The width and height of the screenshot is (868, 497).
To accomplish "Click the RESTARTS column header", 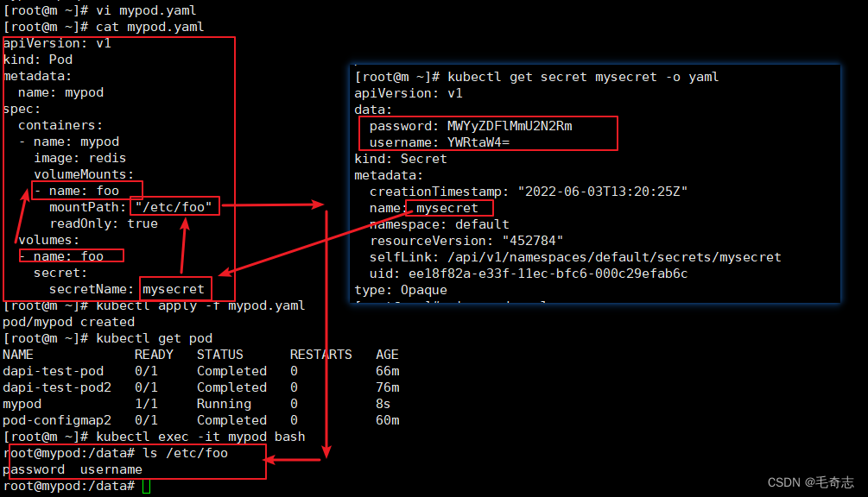I will click(x=320, y=355).
